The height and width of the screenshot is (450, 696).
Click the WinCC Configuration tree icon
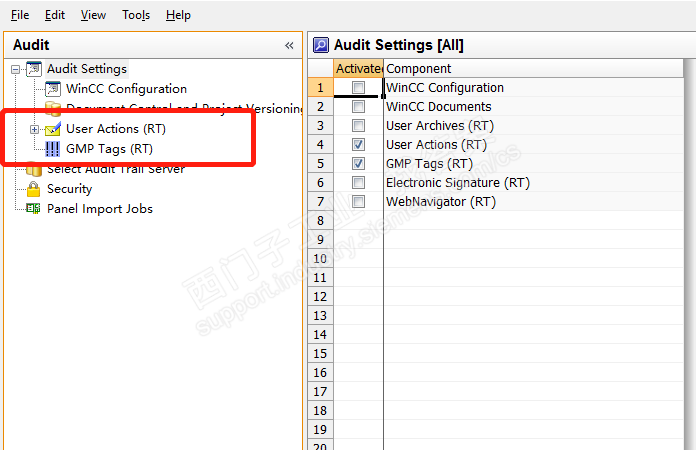pos(53,89)
